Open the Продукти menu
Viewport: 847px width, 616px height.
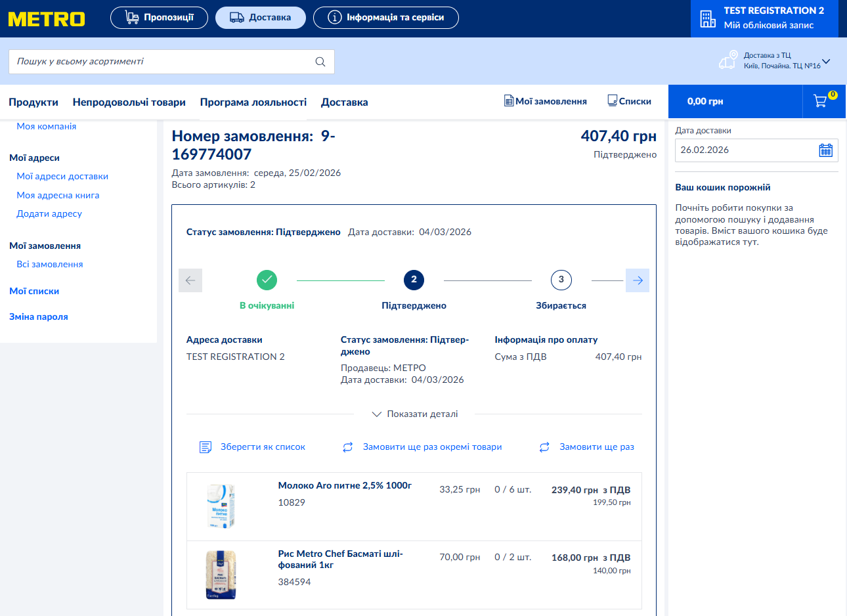point(33,102)
